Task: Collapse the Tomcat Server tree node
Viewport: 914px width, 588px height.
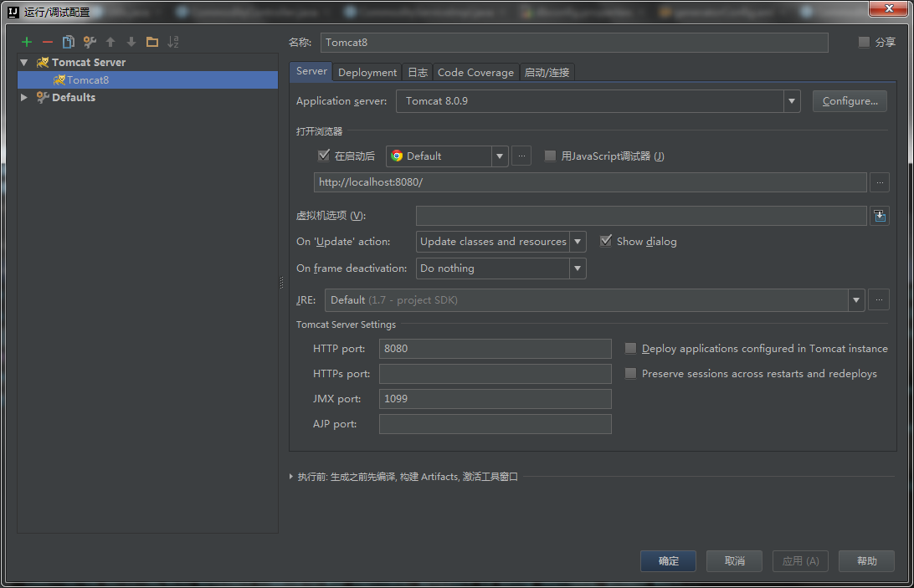Action: pyautogui.click(x=24, y=63)
